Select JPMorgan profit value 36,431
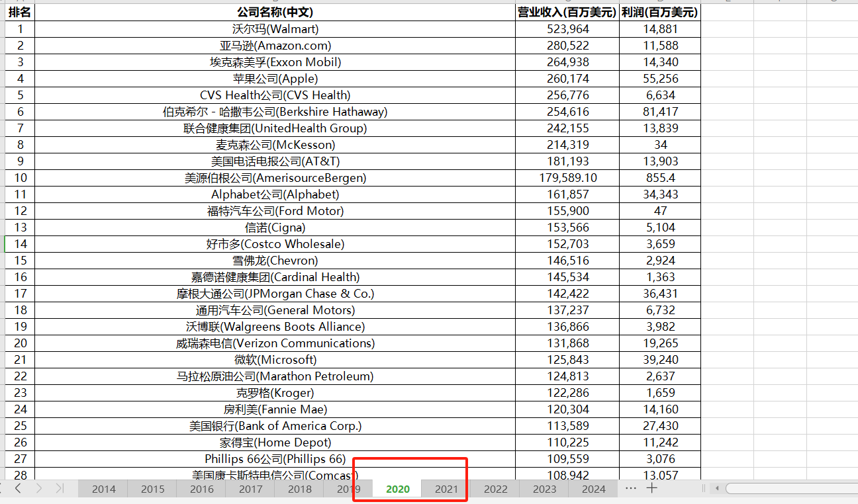Image resolution: width=858 pixels, height=504 pixels. point(660,294)
